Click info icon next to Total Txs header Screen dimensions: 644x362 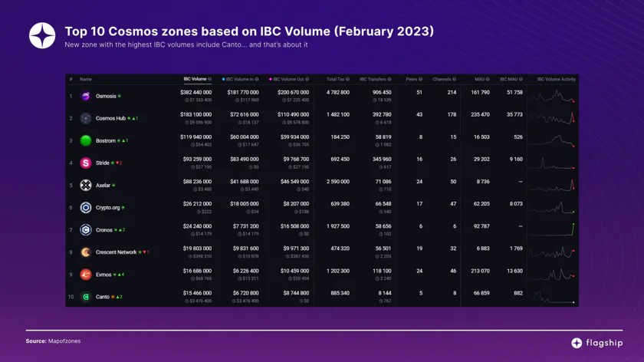pyautogui.click(x=347, y=79)
